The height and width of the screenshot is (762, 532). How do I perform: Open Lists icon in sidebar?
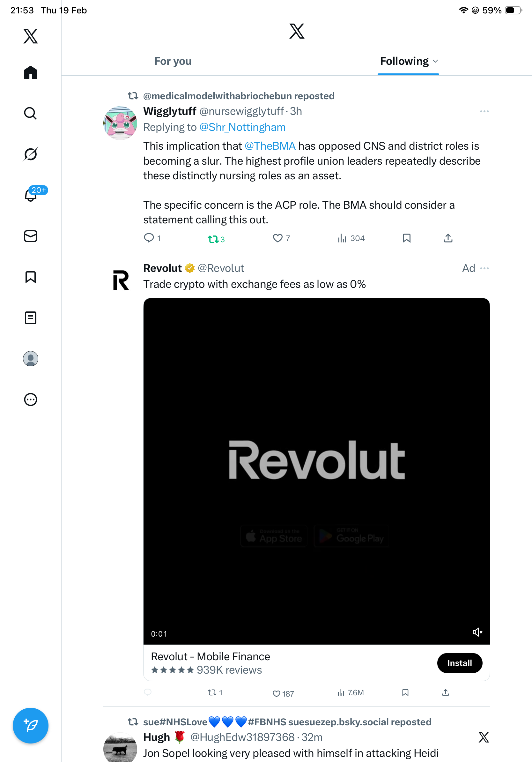click(x=30, y=317)
